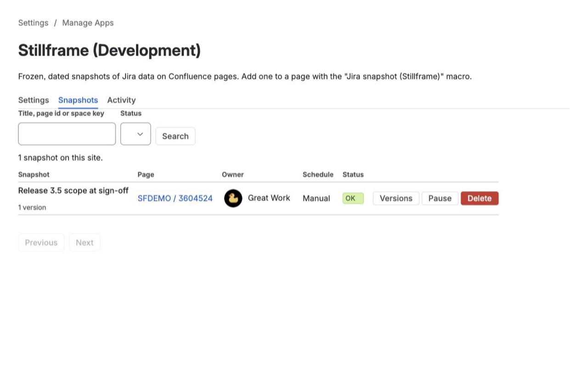588x368 pixels.
Task: Open the Activity tab
Action: tap(121, 100)
